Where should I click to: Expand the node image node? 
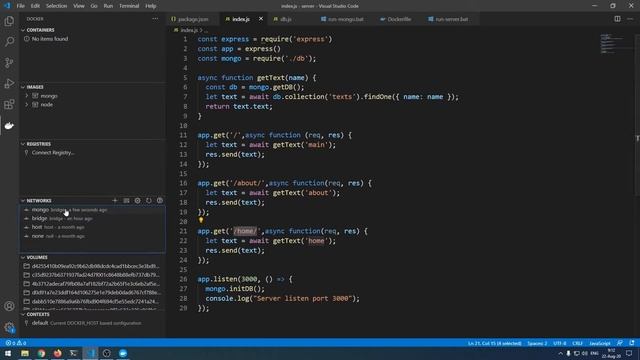coord(27,104)
